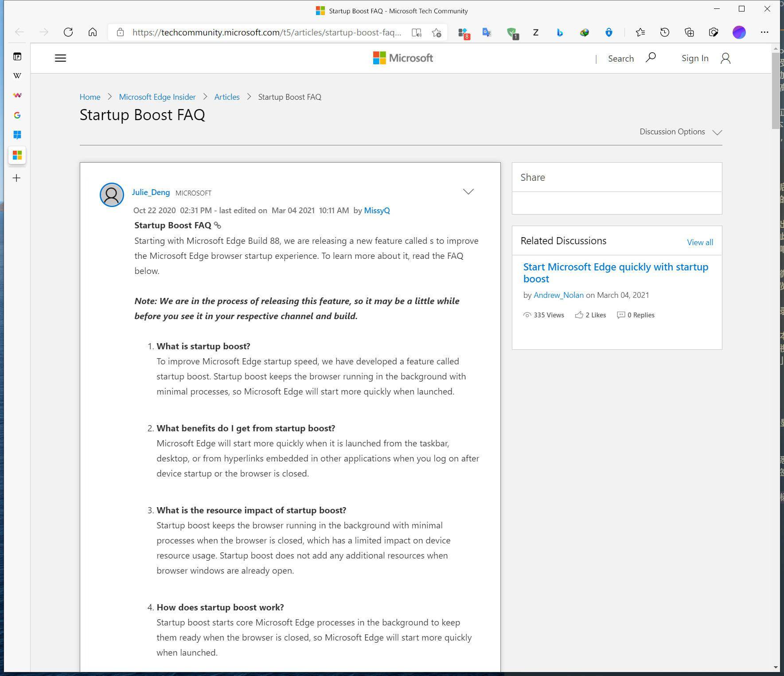784x676 pixels.
Task: Switch to the pink W-logo vertical tab
Action: pos(17,95)
